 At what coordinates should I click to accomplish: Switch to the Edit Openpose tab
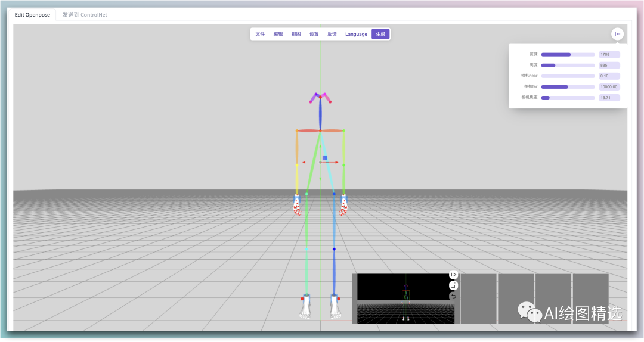[32, 15]
